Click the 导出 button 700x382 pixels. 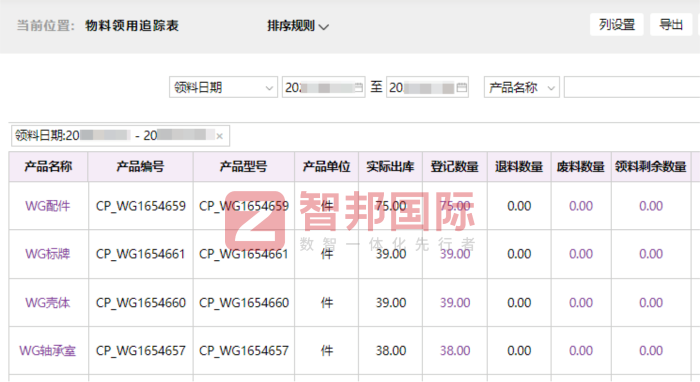point(671,25)
